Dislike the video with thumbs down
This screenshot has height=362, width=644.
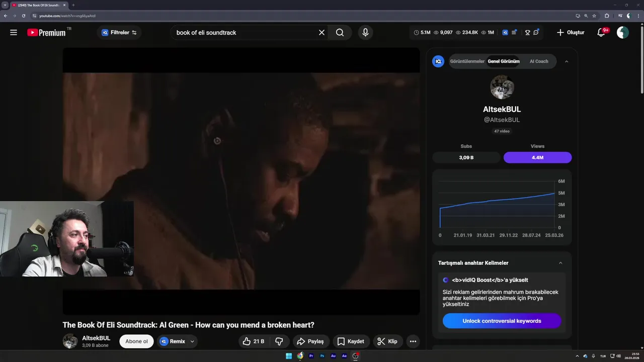coord(279,341)
